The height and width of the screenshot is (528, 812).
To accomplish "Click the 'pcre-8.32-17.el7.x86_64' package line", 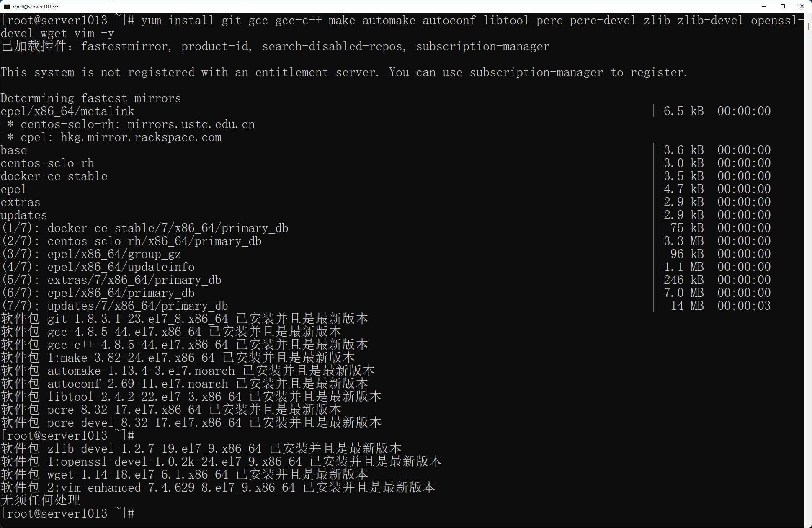I will [171, 410].
